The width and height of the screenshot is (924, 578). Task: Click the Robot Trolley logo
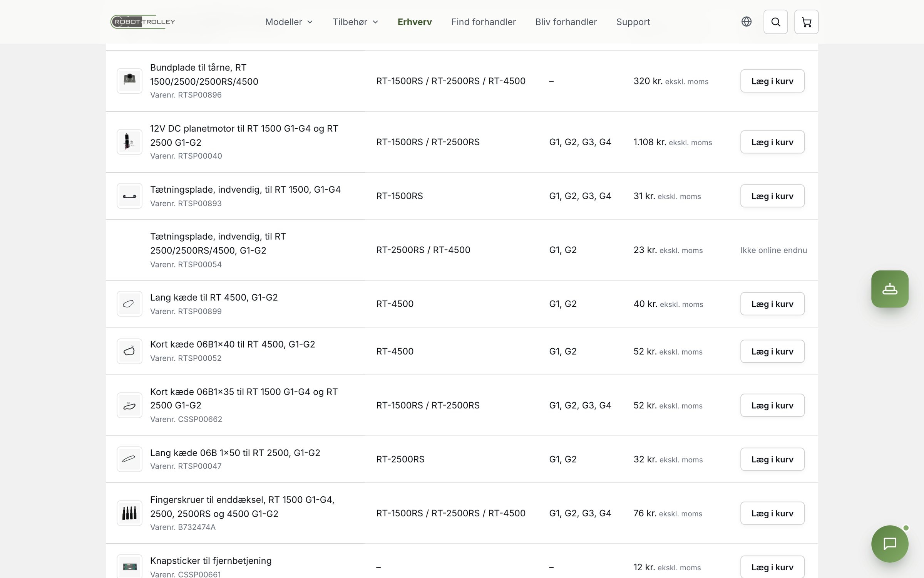click(143, 22)
